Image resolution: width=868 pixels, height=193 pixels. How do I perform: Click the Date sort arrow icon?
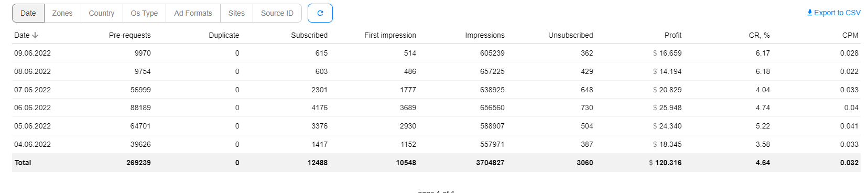(35, 35)
